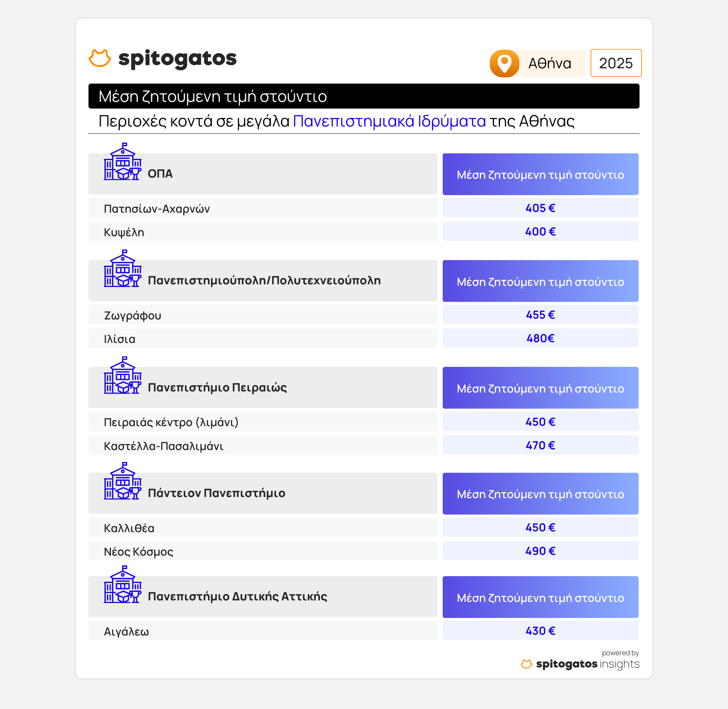
Task: Click the university icon by Πανεπιστήμιο Δυτικής Αττικής
Action: 122,585
